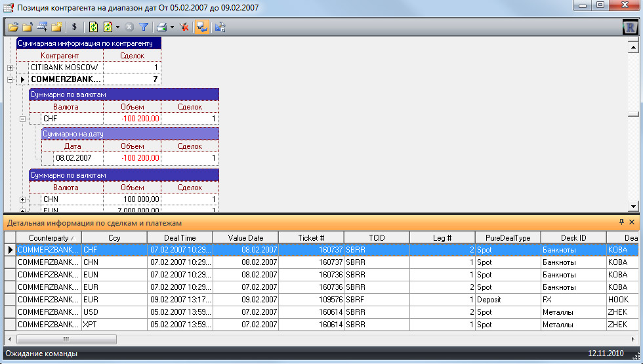Click the new folder icon with star
This screenshot has height=364, width=643.
coord(56,27)
